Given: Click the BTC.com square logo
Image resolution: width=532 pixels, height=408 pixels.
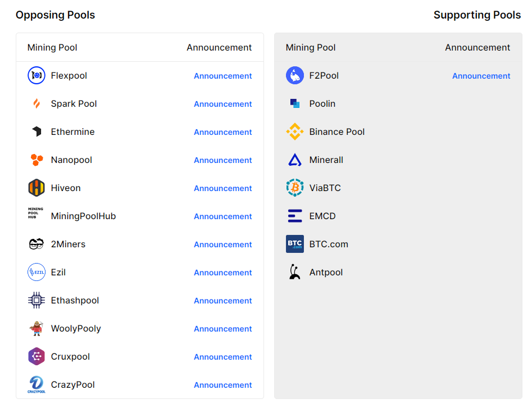Looking at the screenshot, I should coord(295,244).
